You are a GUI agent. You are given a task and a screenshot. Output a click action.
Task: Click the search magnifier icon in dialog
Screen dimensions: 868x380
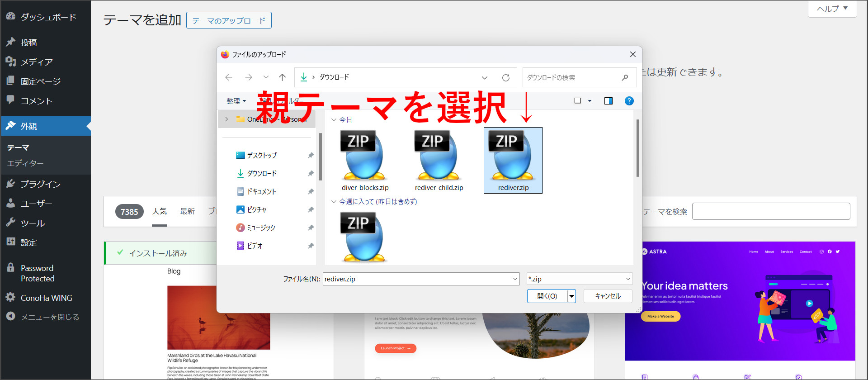[x=625, y=77]
